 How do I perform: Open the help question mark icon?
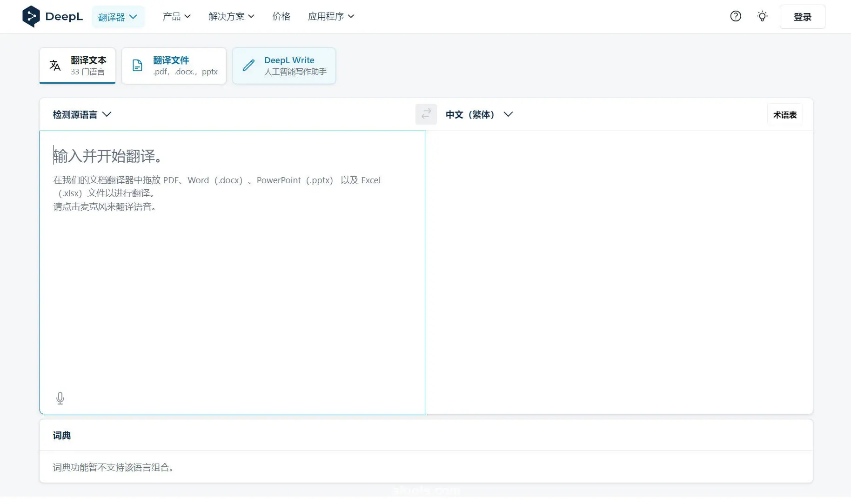(735, 16)
